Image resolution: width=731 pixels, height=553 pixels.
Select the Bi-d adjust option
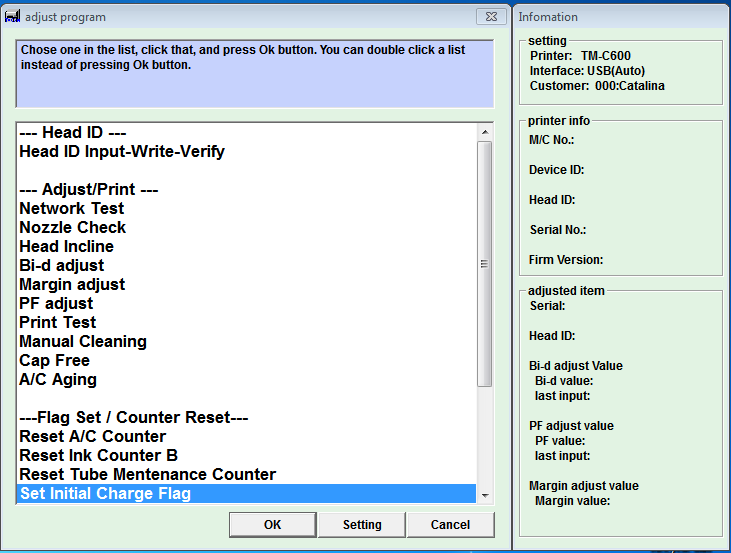62,266
